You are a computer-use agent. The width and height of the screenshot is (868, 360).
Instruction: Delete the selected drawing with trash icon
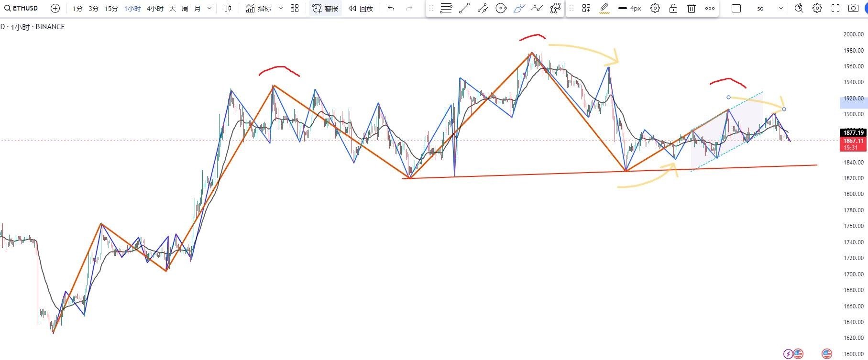tap(692, 8)
